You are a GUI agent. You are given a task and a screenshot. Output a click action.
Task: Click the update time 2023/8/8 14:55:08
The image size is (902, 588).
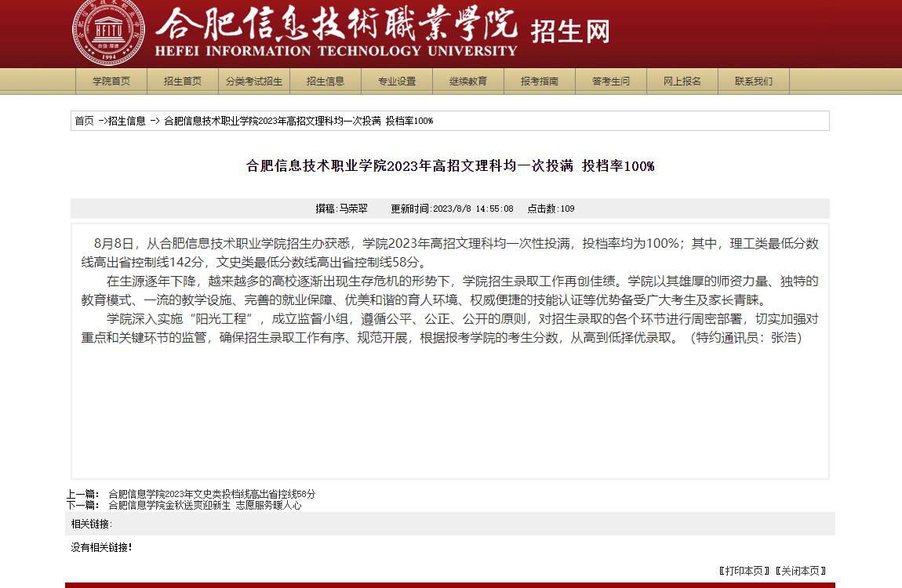(452, 209)
